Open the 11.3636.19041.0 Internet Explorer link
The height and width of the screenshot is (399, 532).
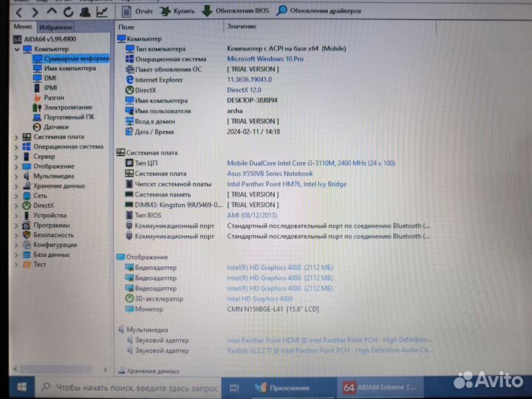point(250,80)
